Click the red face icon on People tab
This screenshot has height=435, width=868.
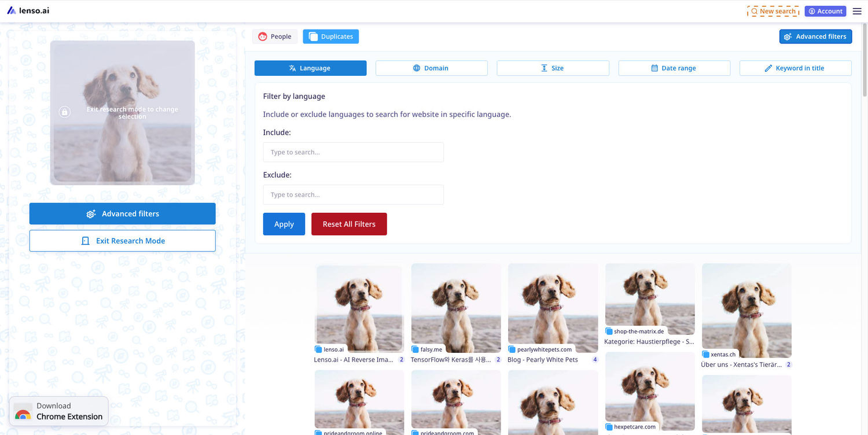(263, 36)
